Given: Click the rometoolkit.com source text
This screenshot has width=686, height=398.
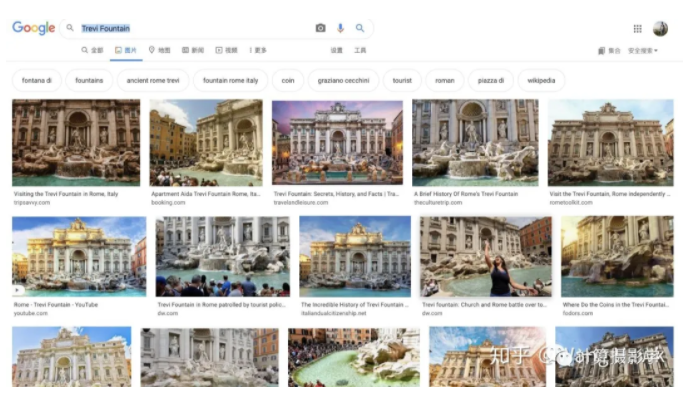Looking at the screenshot, I should point(571,203).
